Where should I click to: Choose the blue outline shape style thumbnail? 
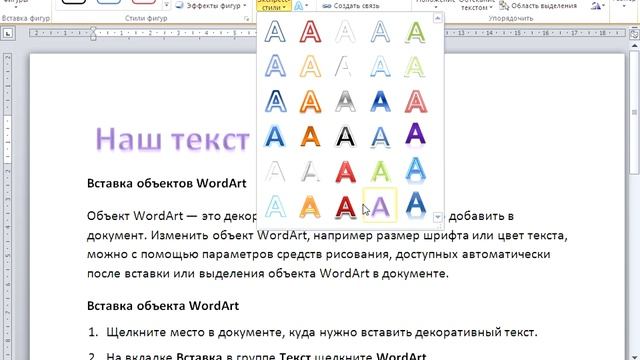coord(109,2)
